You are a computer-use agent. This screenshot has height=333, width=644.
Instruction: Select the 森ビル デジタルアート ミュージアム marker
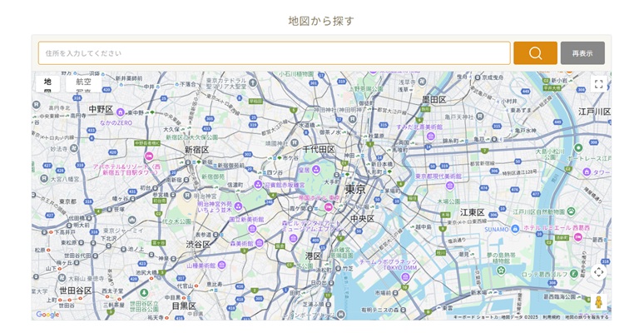point(293,238)
